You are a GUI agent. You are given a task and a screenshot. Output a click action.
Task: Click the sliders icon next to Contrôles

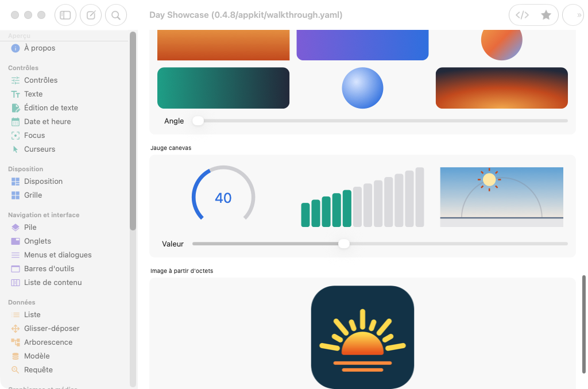[x=16, y=80]
